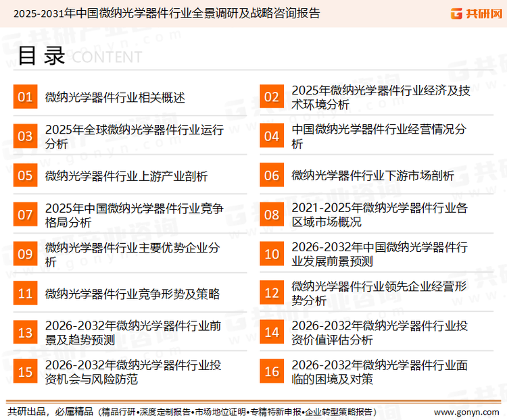
Task: Click the orange 01 number box
Action: (x=25, y=97)
